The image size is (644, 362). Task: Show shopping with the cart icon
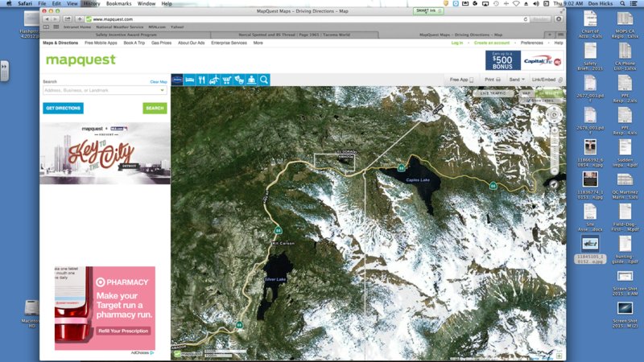[226, 80]
